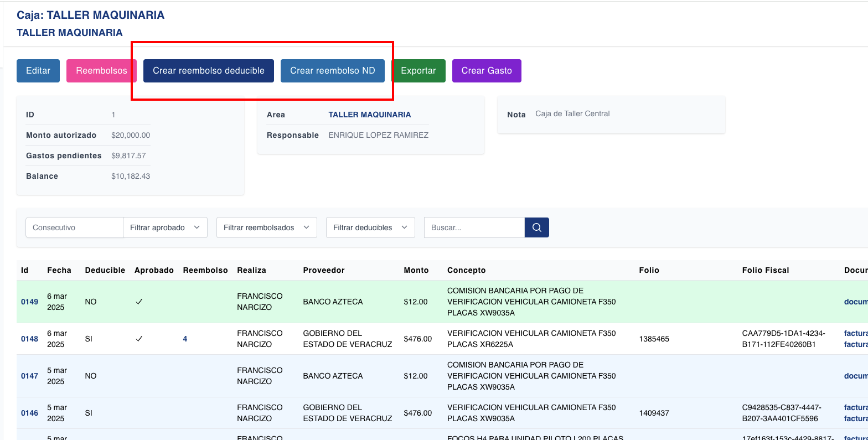Follow the TALLER MAQUINARIA area link

369,115
